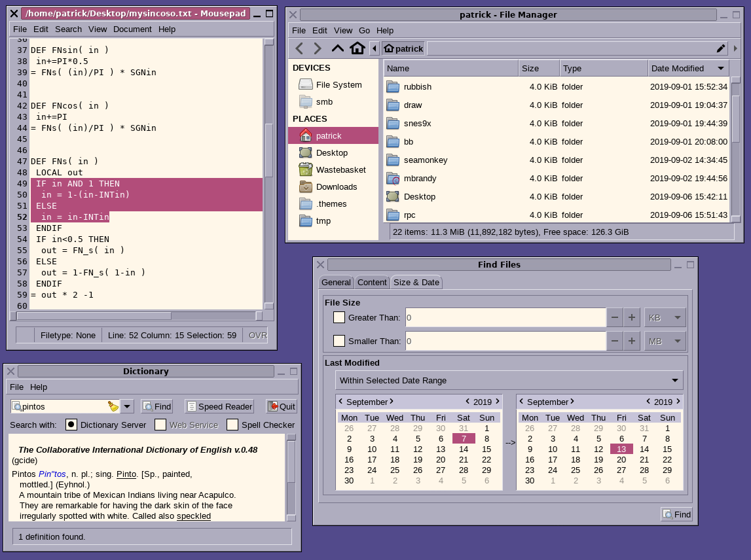This screenshot has width=751, height=560.
Task: Navigate to parent folder with up arrow
Action: [x=338, y=48]
